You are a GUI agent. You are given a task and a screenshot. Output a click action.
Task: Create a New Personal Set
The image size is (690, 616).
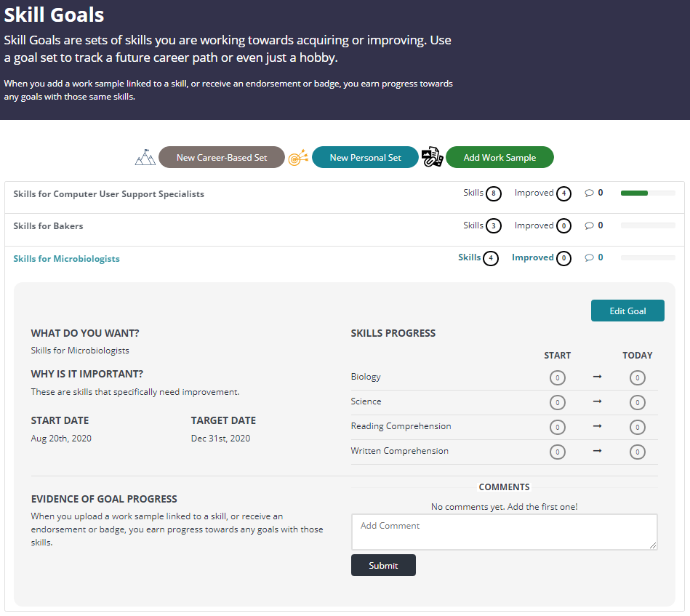coord(365,157)
